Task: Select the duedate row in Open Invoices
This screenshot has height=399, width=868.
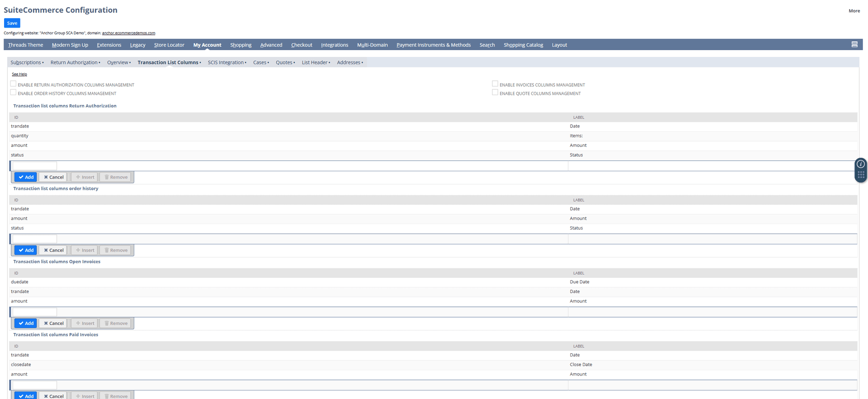Action: coord(433,282)
